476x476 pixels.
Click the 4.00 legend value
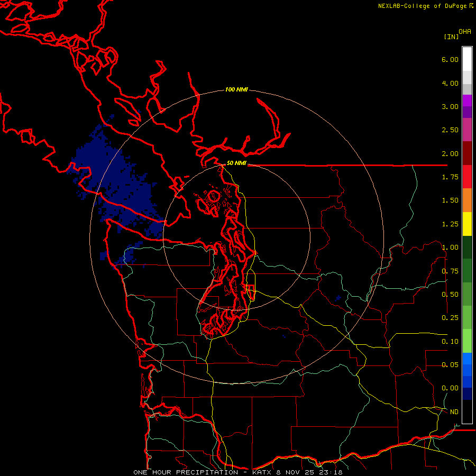point(450,83)
